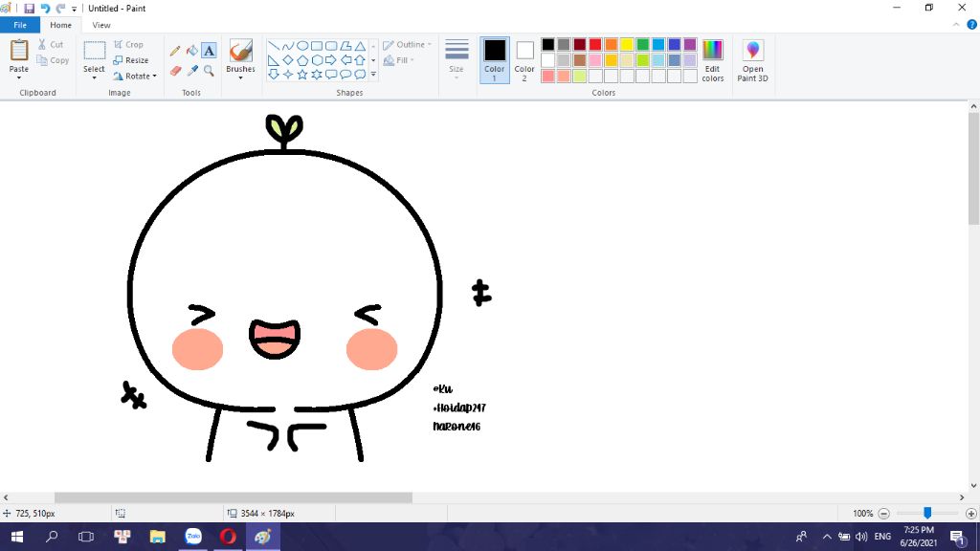Open Customize Quick Access Toolbar dropdown
Screen dimensions: 980x551
coord(74,9)
